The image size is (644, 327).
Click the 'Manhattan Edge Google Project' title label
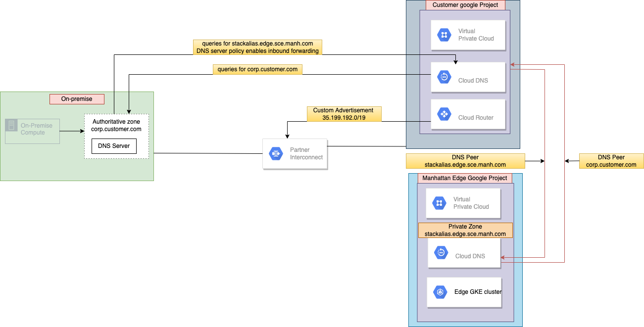point(465,178)
